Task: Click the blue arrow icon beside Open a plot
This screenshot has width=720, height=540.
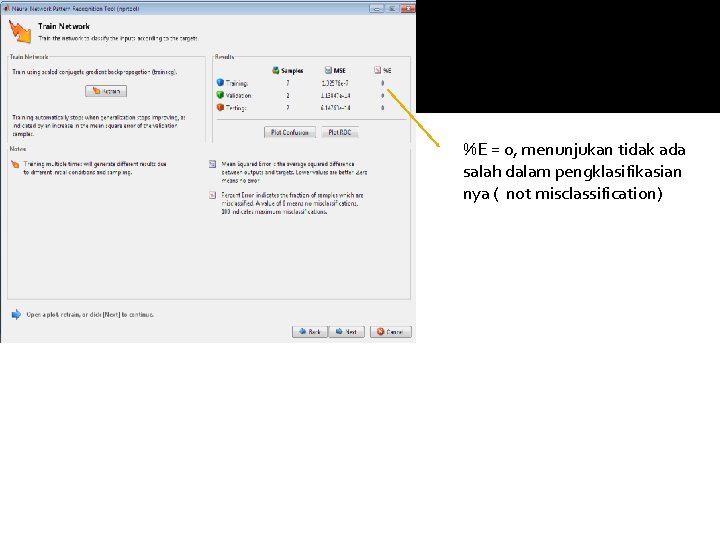Action: pos(16,315)
